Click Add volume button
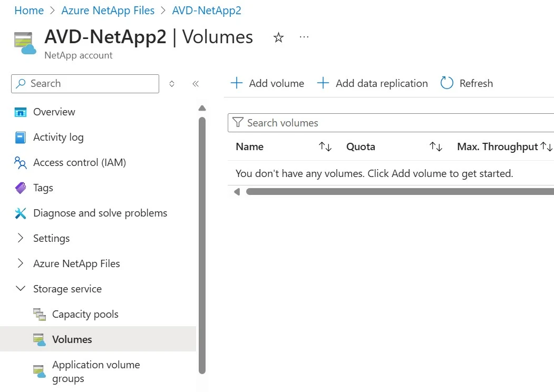This screenshot has width=554, height=392. coord(267,83)
